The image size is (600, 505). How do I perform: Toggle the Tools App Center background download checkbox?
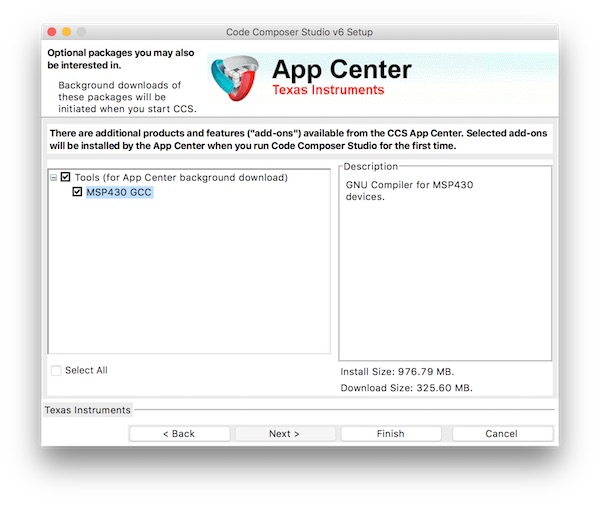pyautogui.click(x=66, y=177)
